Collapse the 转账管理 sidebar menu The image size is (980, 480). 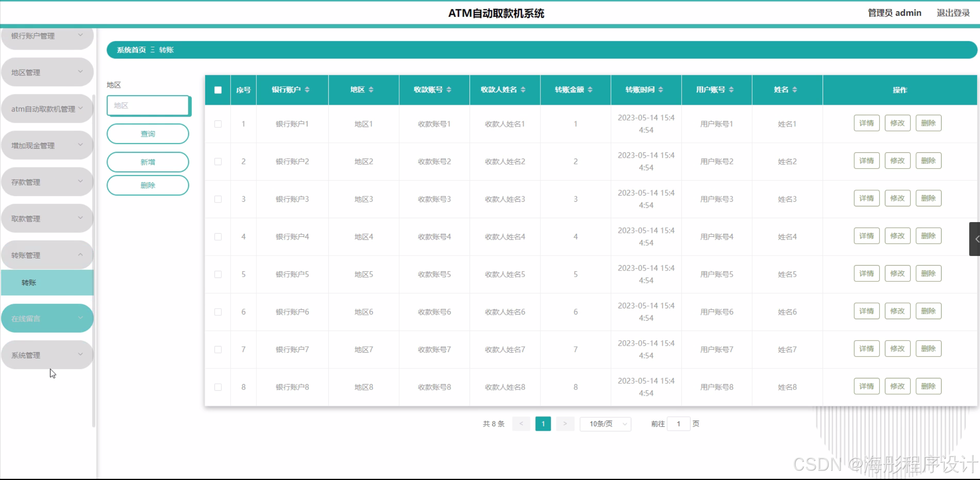click(x=47, y=255)
